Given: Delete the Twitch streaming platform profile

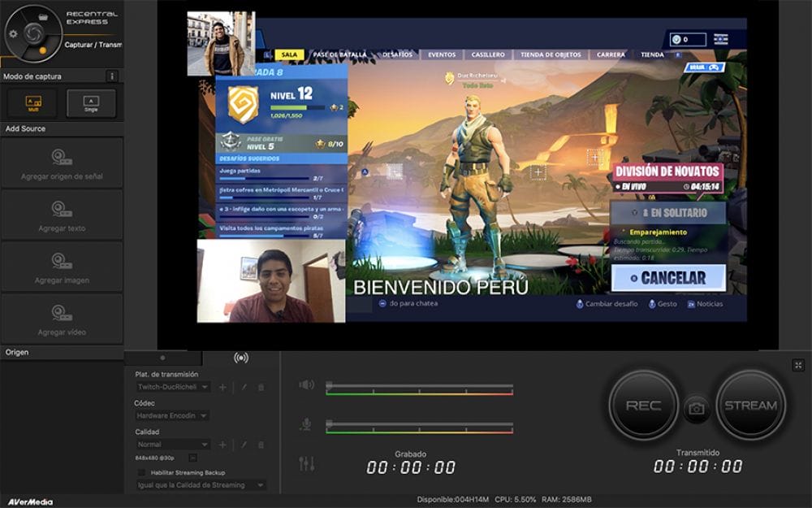Looking at the screenshot, I should coord(261,388).
